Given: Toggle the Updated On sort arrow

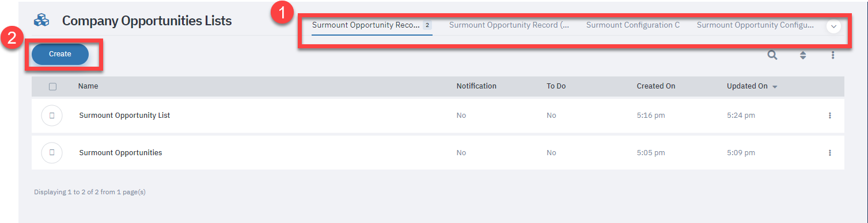Looking at the screenshot, I should (775, 87).
